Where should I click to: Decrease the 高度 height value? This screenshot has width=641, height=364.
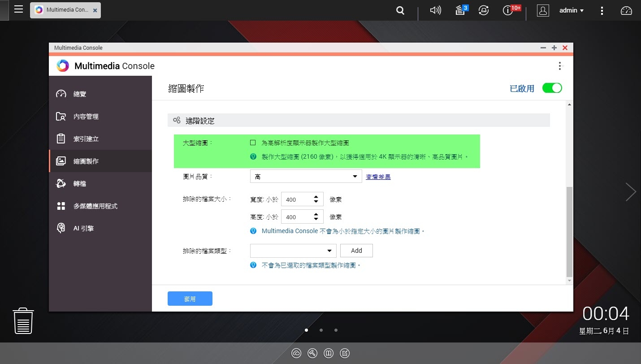(x=316, y=219)
